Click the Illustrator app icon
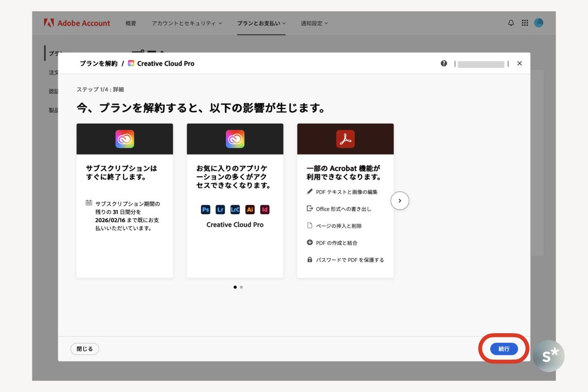 pos(250,209)
